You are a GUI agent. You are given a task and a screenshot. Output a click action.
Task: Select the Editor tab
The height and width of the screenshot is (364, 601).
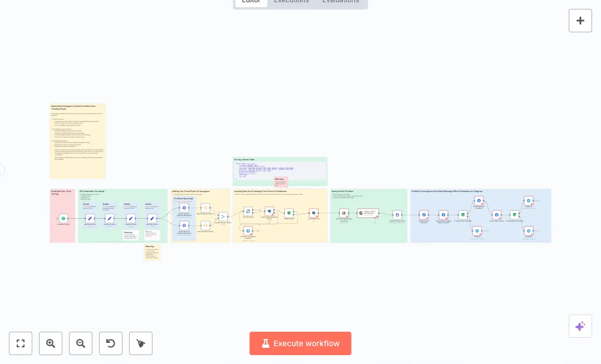(x=251, y=2)
